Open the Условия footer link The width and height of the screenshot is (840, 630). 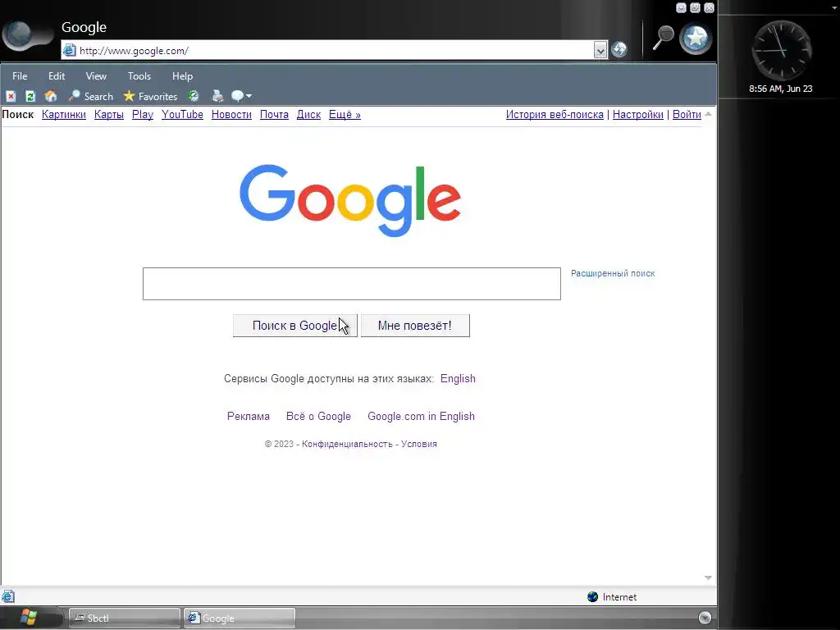coord(419,444)
